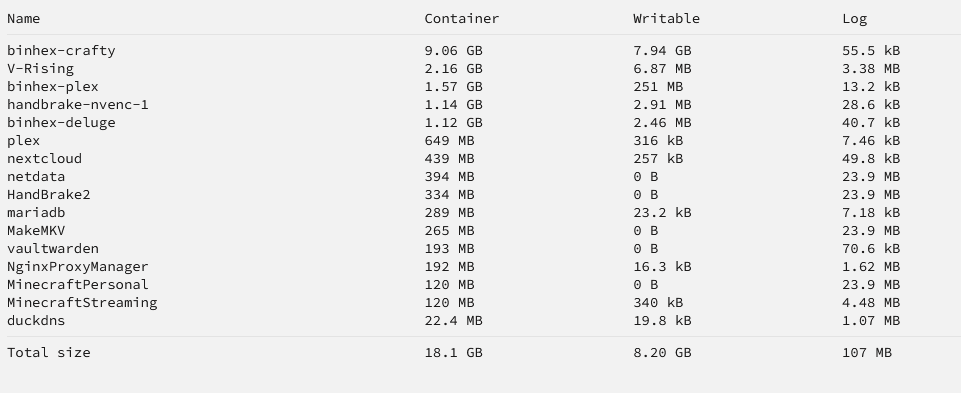Click the Name column header
The height and width of the screenshot is (393, 961).
[x=23, y=18]
